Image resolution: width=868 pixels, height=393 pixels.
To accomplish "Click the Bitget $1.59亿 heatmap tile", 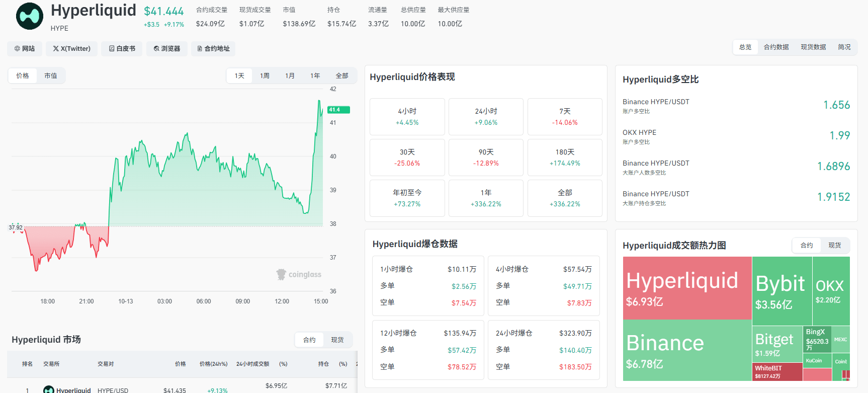I will coord(777,344).
